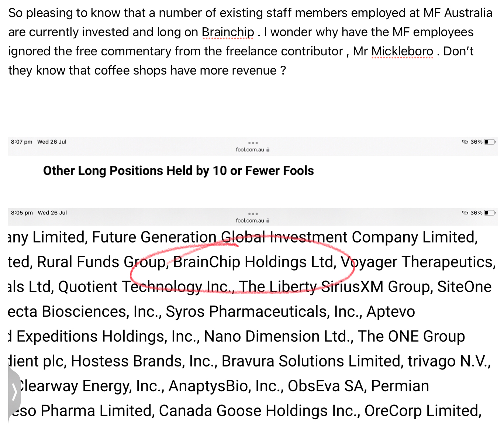
Task: Tap the battery icon in the upper status bar
Action: pyautogui.click(x=490, y=142)
